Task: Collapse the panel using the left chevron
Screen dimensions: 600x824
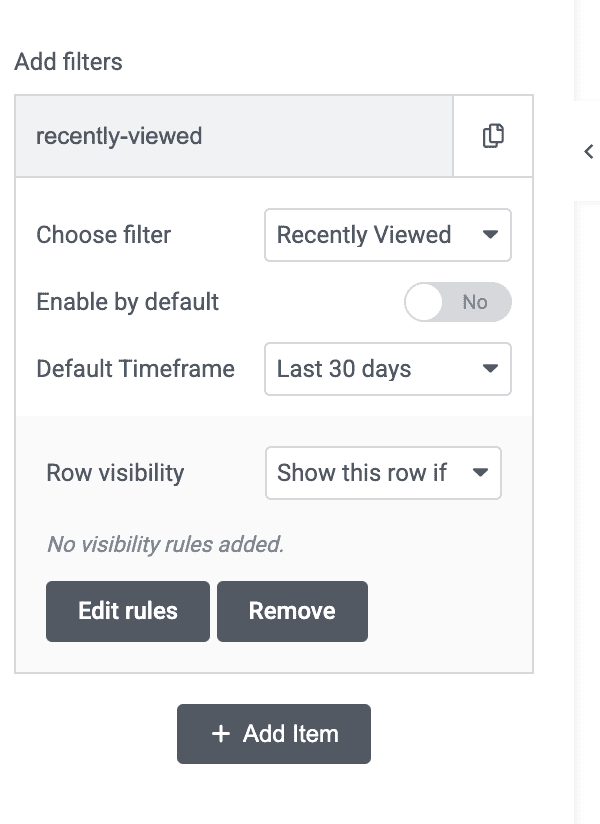Action: tap(588, 151)
